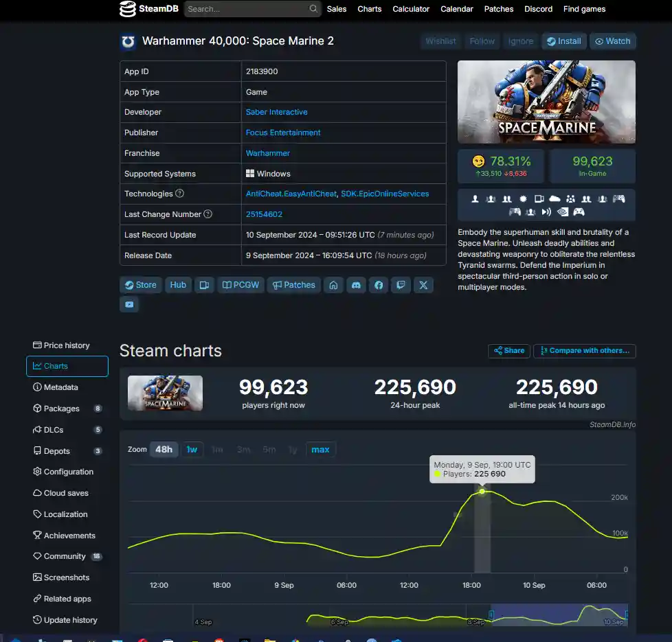This screenshot has height=642, width=672.
Task: Open Warhammer franchise link
Action: tap(267, 153)
